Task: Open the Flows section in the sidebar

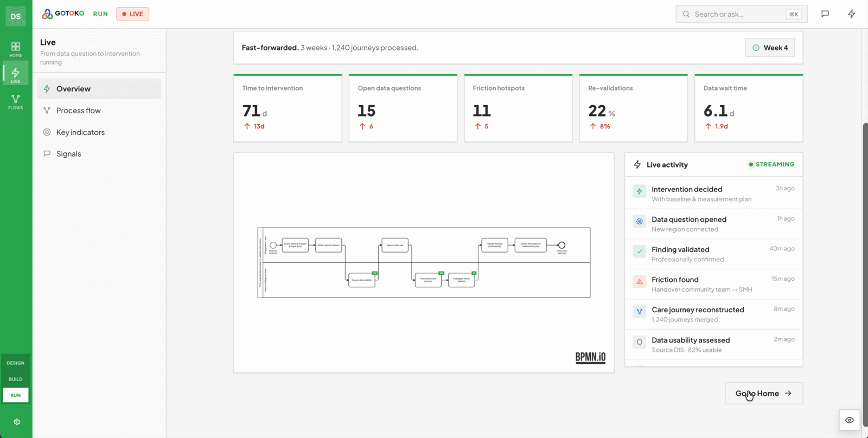Action: tap(16, 101)
